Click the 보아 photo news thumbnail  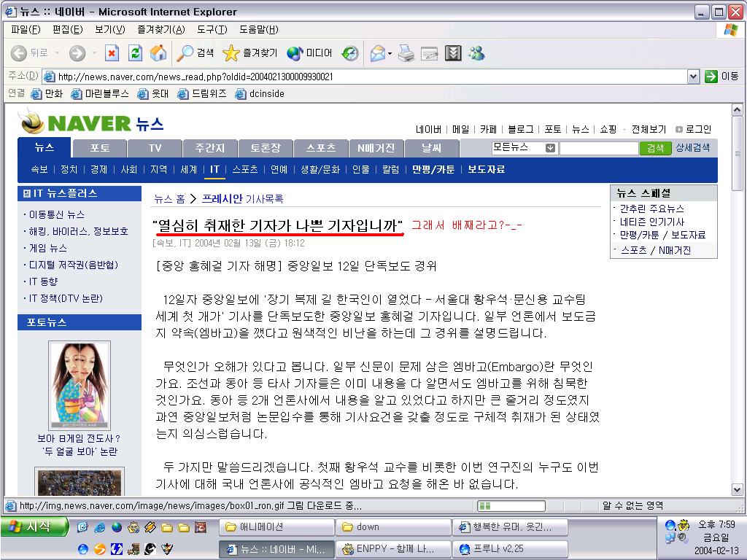pyautogui.click(x=79, y=385)
